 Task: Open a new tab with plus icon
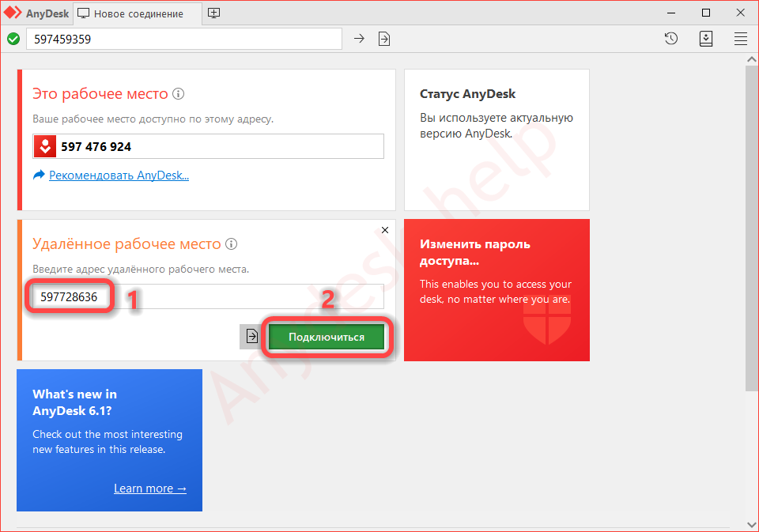[x=214, y=13]
